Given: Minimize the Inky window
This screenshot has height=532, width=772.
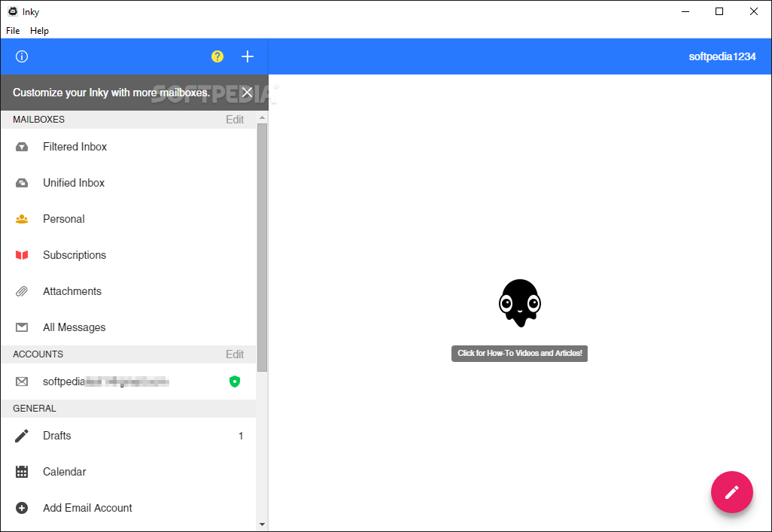Looking at the screenshot, I should click(685, 11).
